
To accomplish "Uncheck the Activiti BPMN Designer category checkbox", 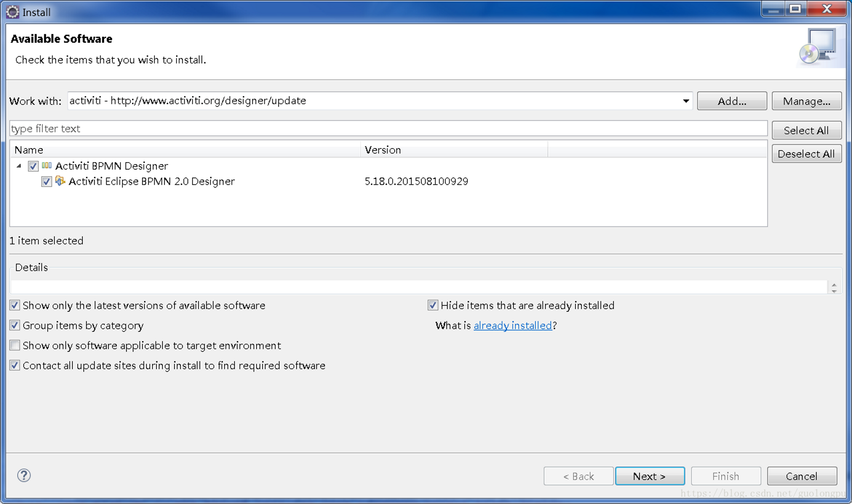I will tap(33, 166).
